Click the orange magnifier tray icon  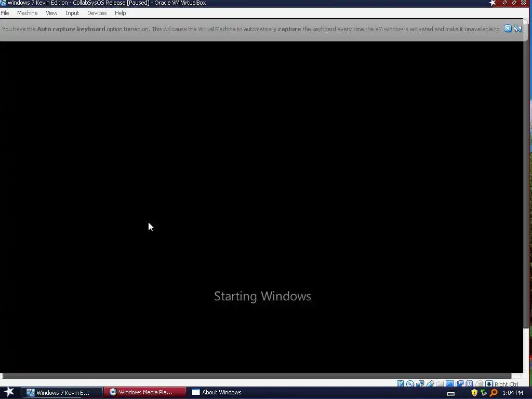click(x=494, y=393)
